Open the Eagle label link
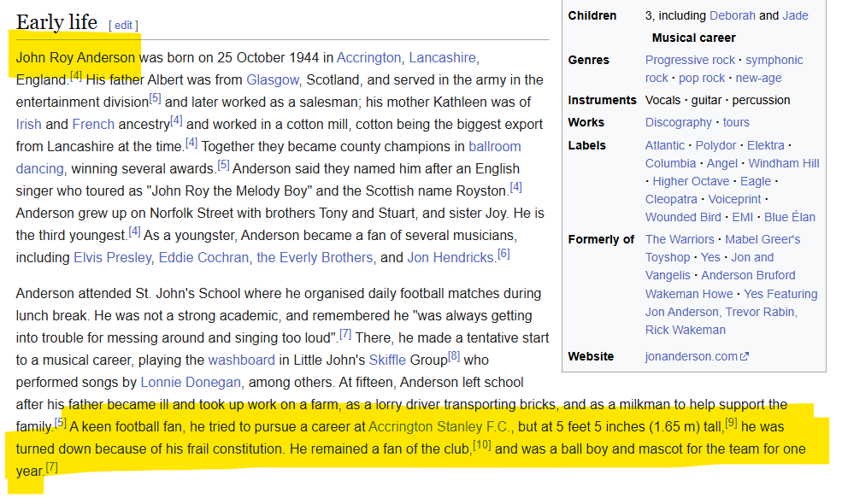The image size is (842, 504). click(756, 181)
